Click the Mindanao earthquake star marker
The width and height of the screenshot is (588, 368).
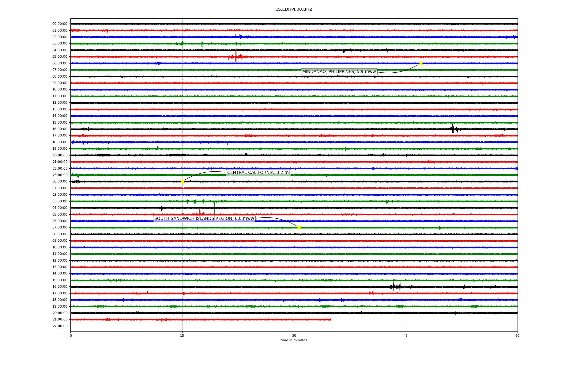pyautogui.click(x=420, y=63)
